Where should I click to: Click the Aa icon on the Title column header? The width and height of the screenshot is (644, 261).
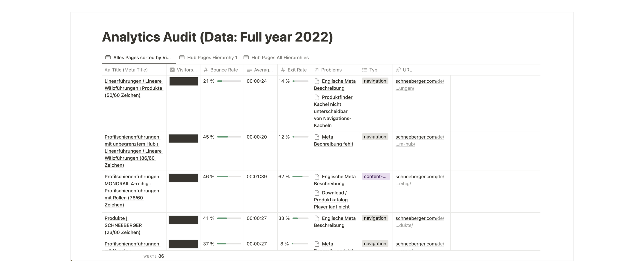click(107, 70)
